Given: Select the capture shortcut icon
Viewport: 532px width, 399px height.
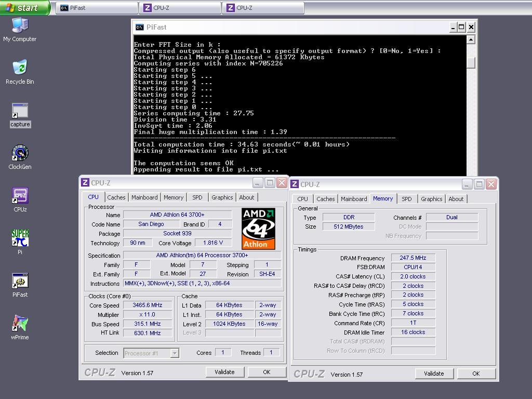Looking at the screenshot, I should 20,115.
